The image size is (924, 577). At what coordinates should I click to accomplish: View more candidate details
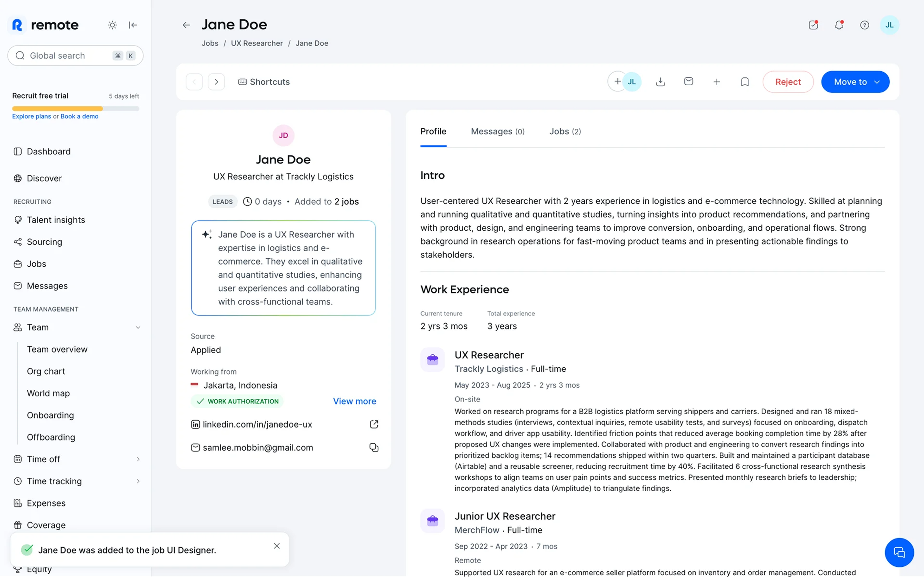[x=354, y=401]
